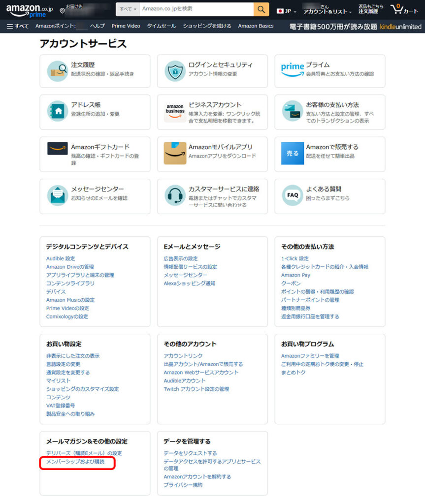Open Prime Videoの設定 link
This screenshot has height=504, width=425.
[67, 308]
